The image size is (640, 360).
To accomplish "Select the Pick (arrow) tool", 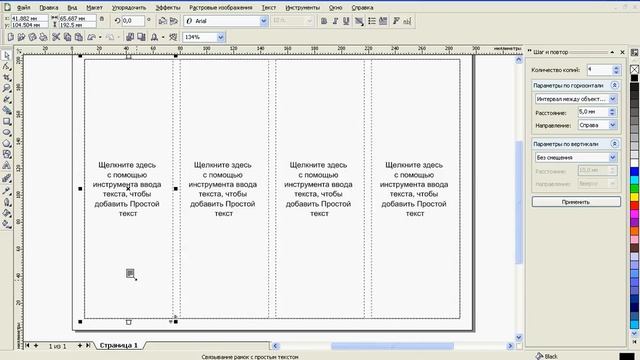I will pyautogui.click(x=7, y=56).
